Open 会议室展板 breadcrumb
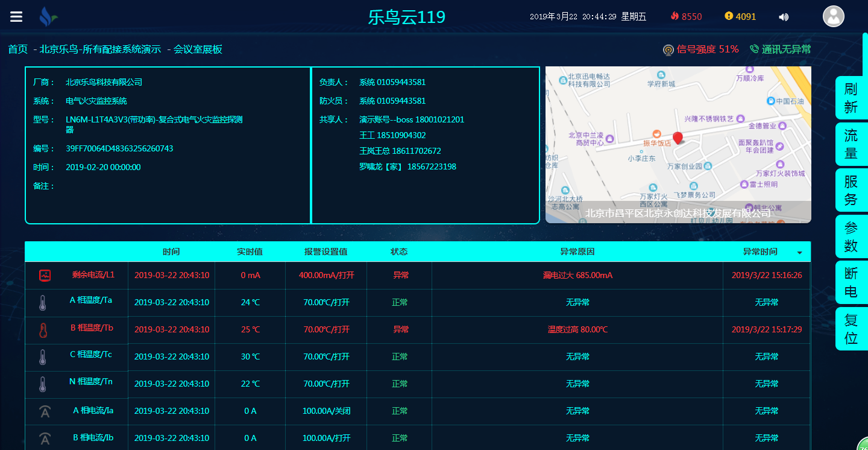 (198, 49)
